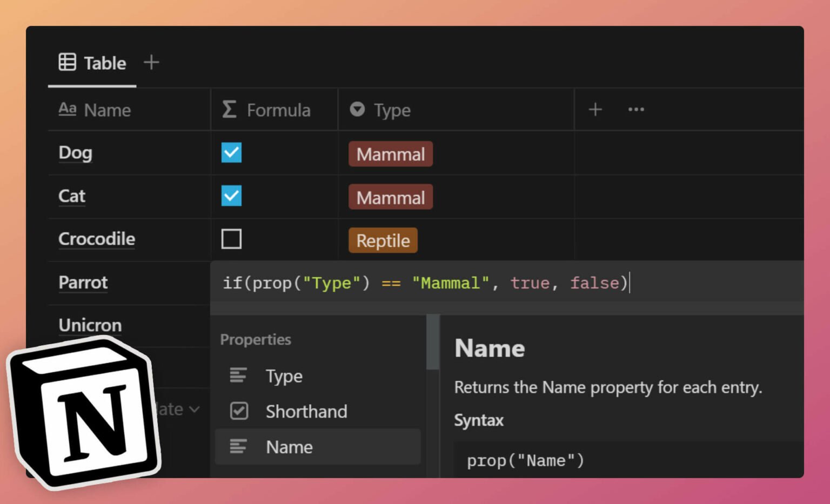Click the select icon in Type header
830x504 pixels.
(357, 110)
